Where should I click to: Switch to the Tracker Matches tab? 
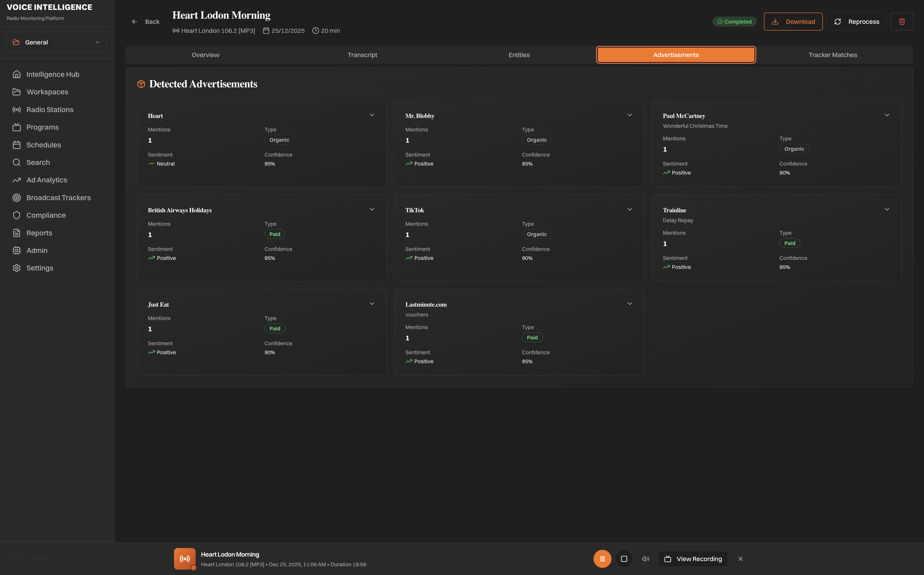[x=832, y=55]
